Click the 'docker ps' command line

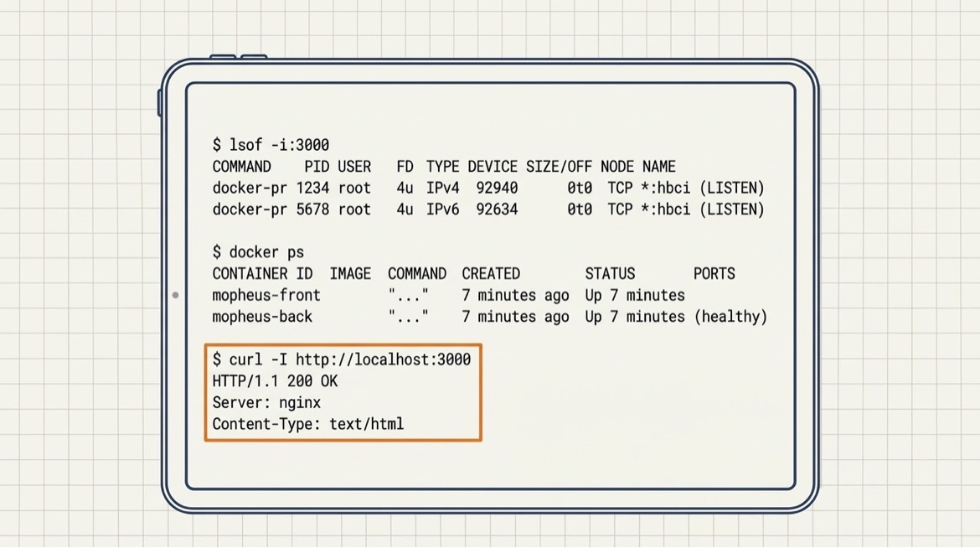click(x=258, y=252)
